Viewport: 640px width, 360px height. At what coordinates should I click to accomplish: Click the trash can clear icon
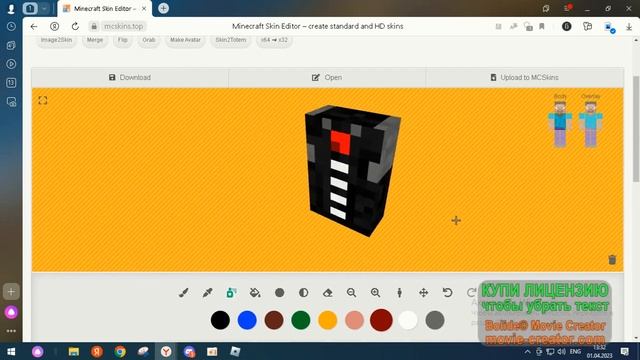coord(612,260)
